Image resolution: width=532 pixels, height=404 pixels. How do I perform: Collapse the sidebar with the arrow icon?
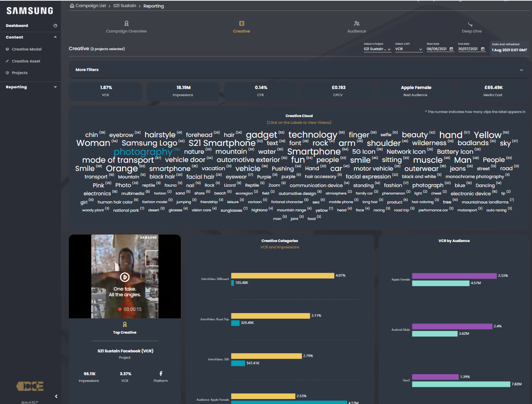(x=56, y=396)
